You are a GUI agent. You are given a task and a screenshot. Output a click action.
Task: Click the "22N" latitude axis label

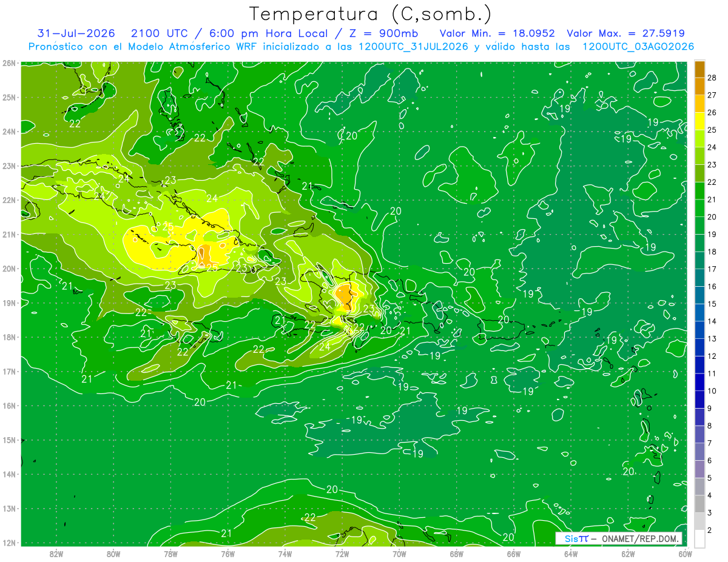(9, 200)
